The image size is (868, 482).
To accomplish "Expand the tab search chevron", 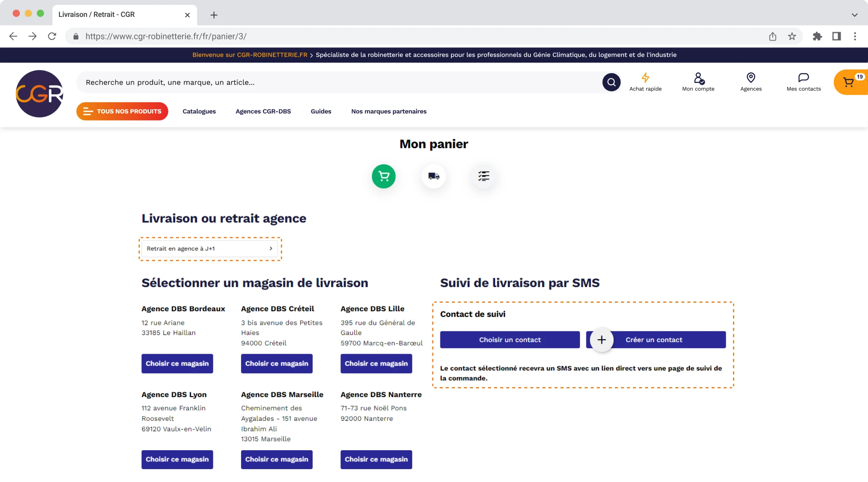I will 855,15.
